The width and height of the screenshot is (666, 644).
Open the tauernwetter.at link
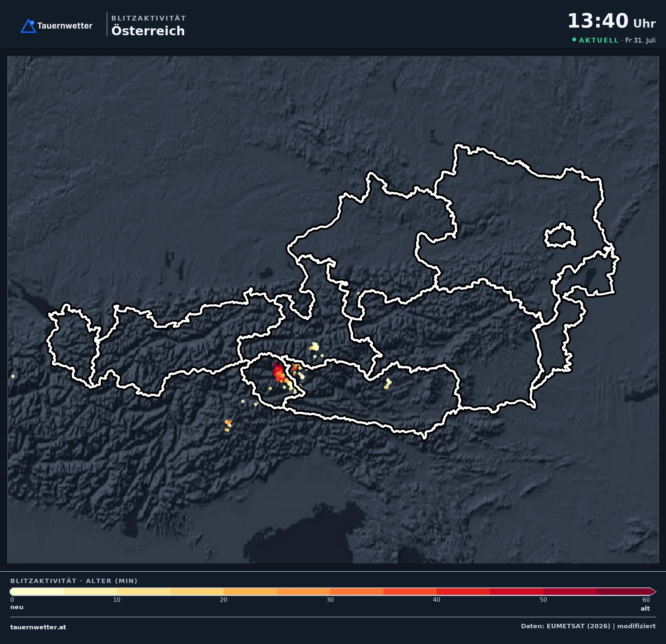38,627
